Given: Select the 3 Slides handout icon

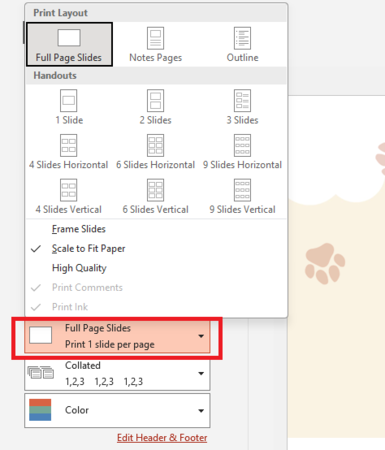Looking at the screenshot, I should pos(242,100).
